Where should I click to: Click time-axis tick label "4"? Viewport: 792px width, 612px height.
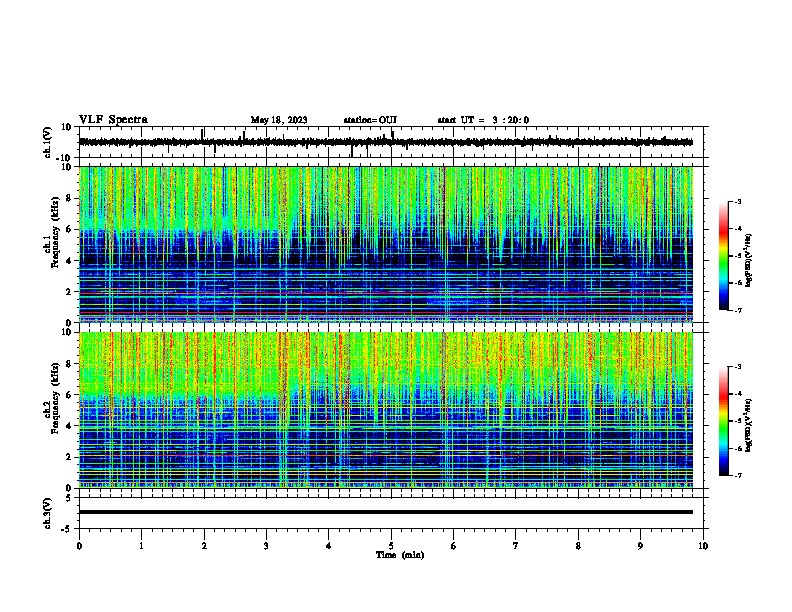click(x=329, y=546)
